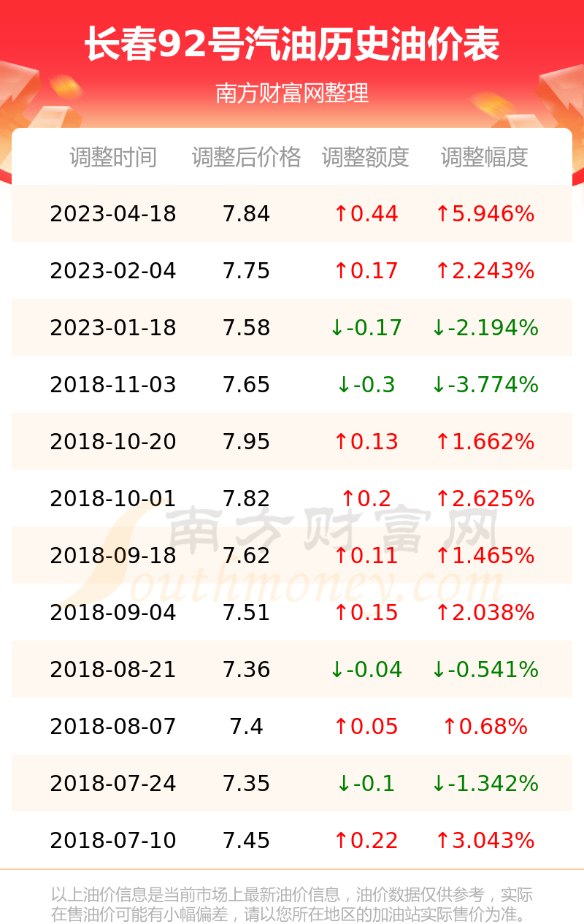The width and height of the screenshot is (584, 924).
Task: Select the 2023-04-18 date cell
Action: coord(113,214)
